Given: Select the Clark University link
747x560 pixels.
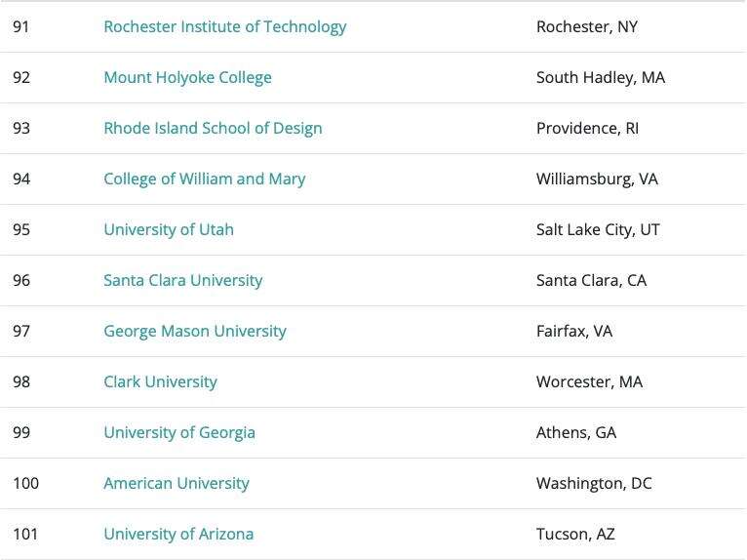Looking at the screenshot, I should pos(160,382).
